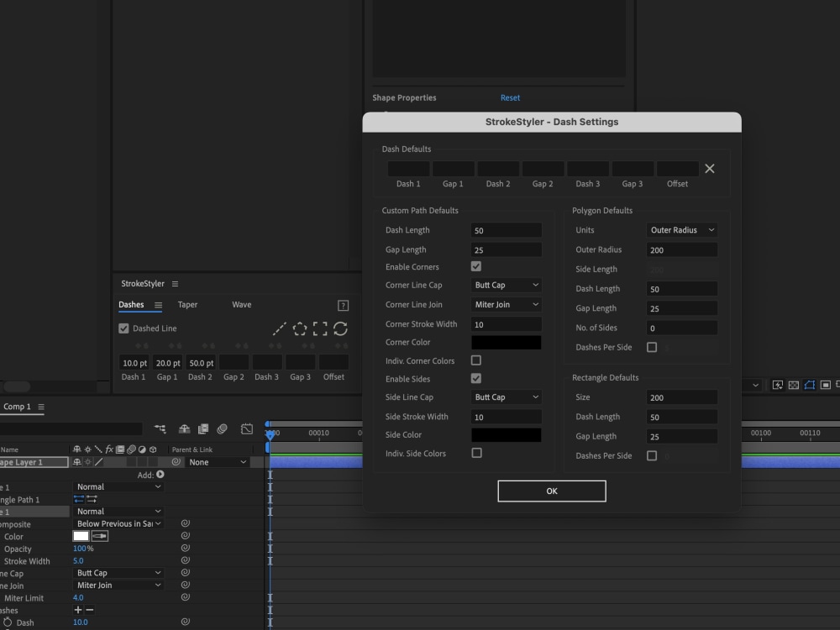Remove a dash with the minus icon
Image resolution: width=840 pixels, height=630 pixels.
click(90, 610)
